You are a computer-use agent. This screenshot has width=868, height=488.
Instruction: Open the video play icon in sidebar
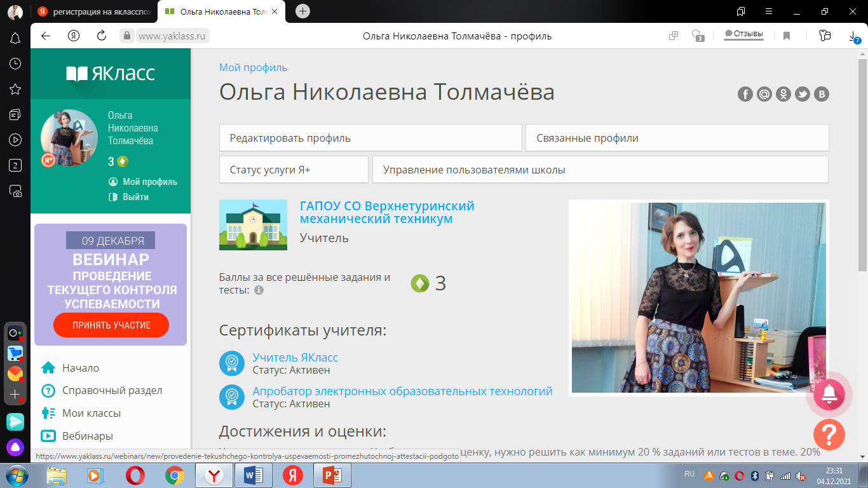pos(15,140)
